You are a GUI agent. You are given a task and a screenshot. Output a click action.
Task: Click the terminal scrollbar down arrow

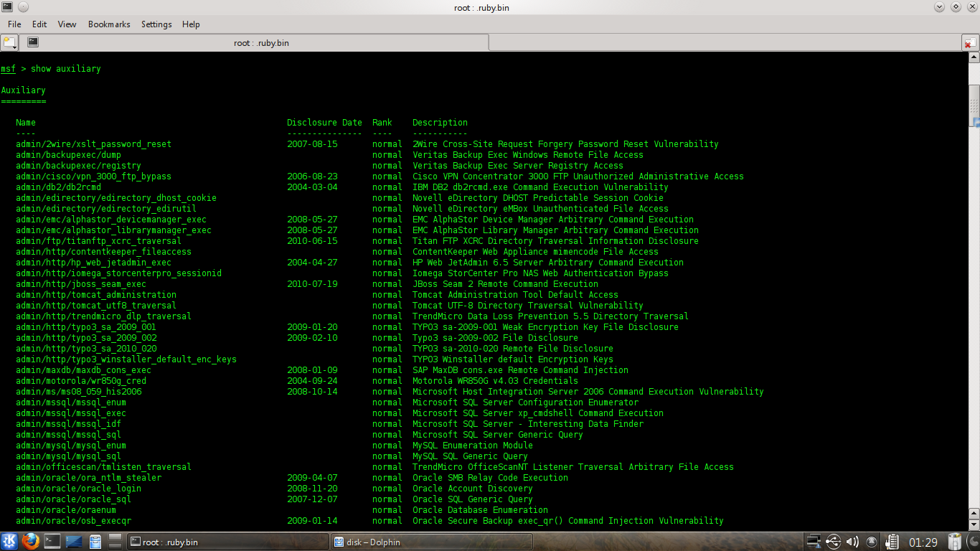[974, 524]
